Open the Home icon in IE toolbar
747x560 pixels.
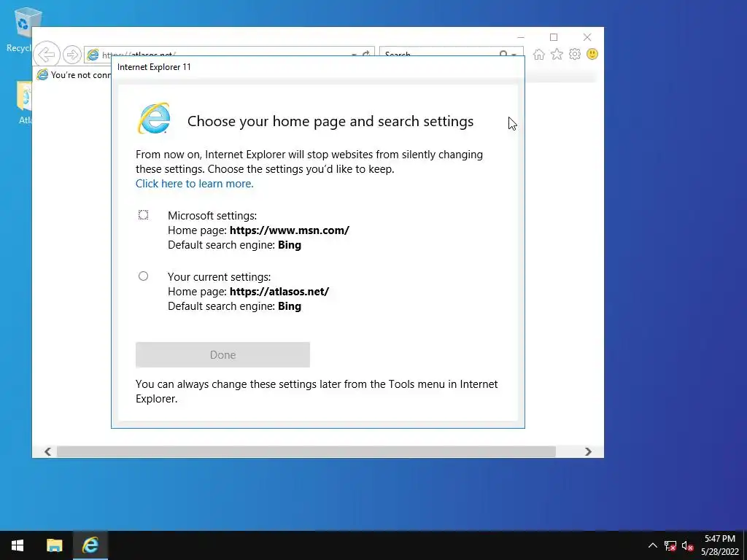point(539,54)
